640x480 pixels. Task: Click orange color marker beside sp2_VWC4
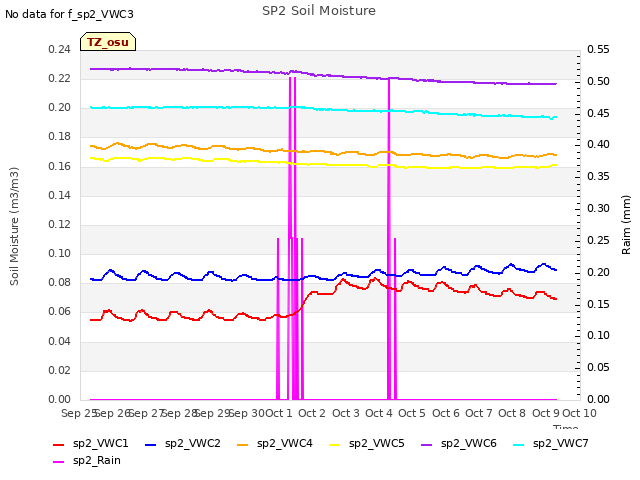pyautogui.click(x=242, y=445)
